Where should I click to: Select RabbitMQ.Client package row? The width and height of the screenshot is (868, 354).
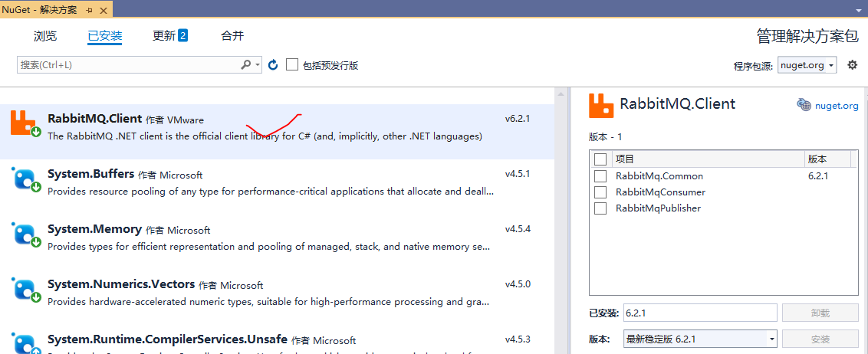click(x=277, y=132)
